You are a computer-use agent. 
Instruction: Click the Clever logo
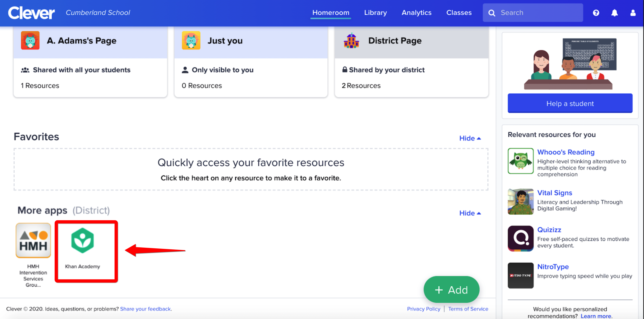coord(31,13)
